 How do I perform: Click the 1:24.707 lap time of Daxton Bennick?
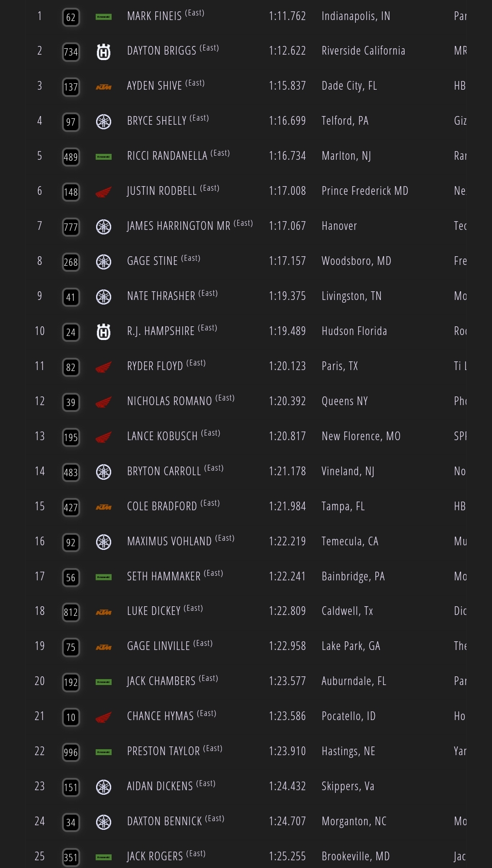pyautogui.click(x=287, y=822)
